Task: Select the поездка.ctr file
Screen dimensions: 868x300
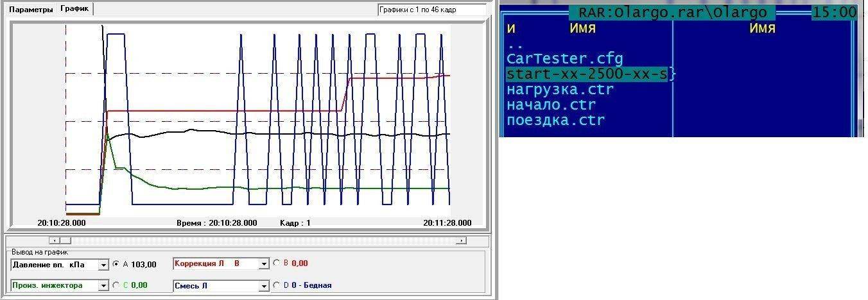Action: pos(555,121)
